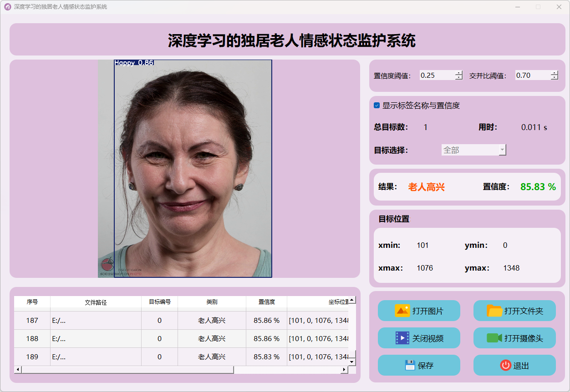Click the floppy disk save icon

pyautogui.click(x=410, y=365)
